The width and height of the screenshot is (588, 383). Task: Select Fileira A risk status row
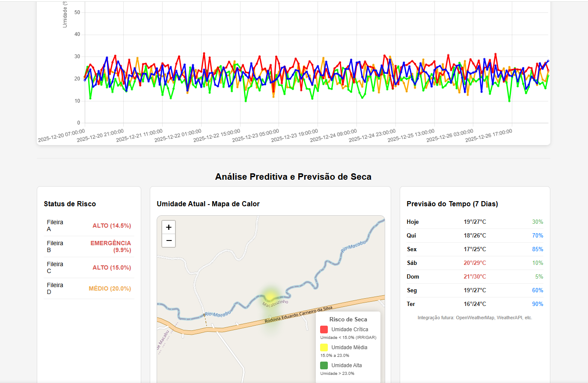(89, 226)
